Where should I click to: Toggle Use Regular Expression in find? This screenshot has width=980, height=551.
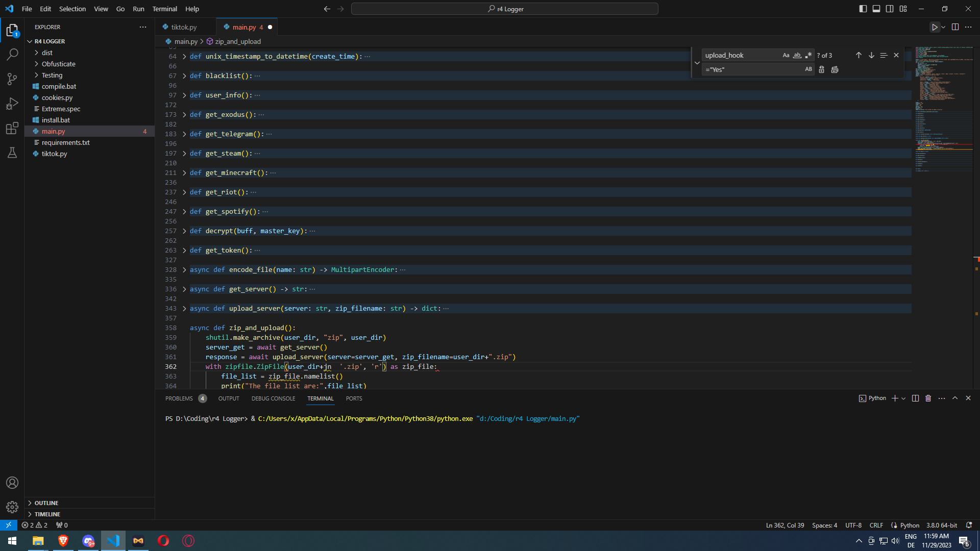tap(808, 55)
